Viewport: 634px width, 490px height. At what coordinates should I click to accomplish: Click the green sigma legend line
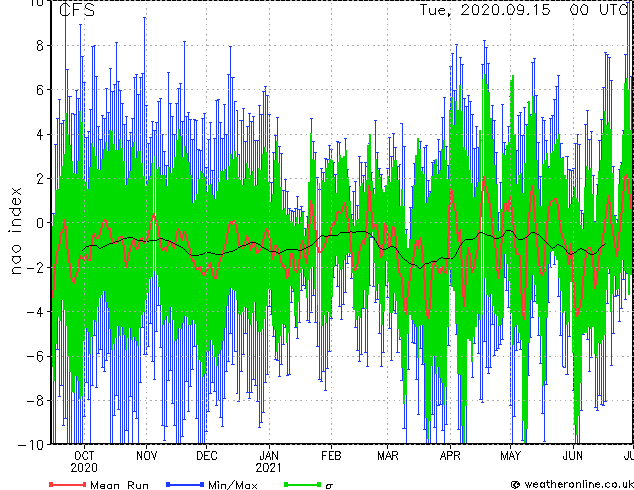(x=303, y=484)
